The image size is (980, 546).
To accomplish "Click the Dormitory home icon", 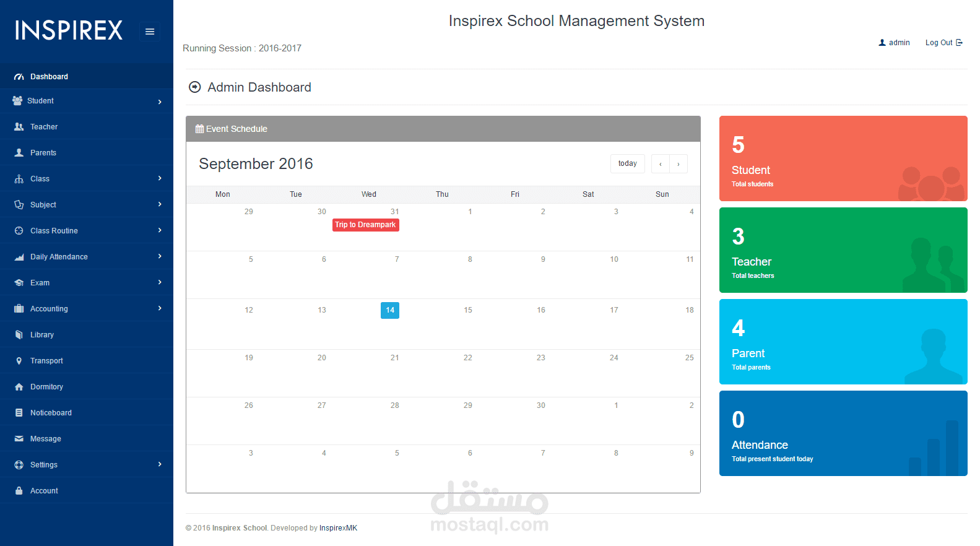I will point(19,387).
